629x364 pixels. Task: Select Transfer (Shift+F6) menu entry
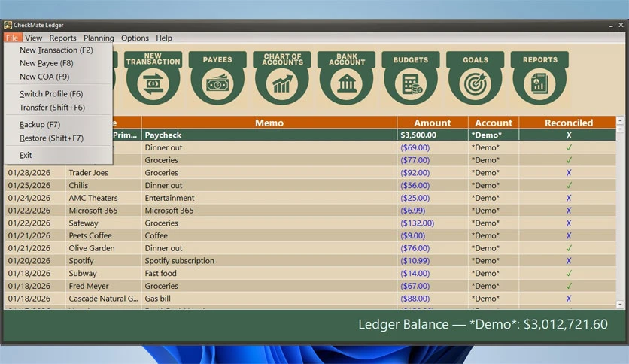(59, 108)
